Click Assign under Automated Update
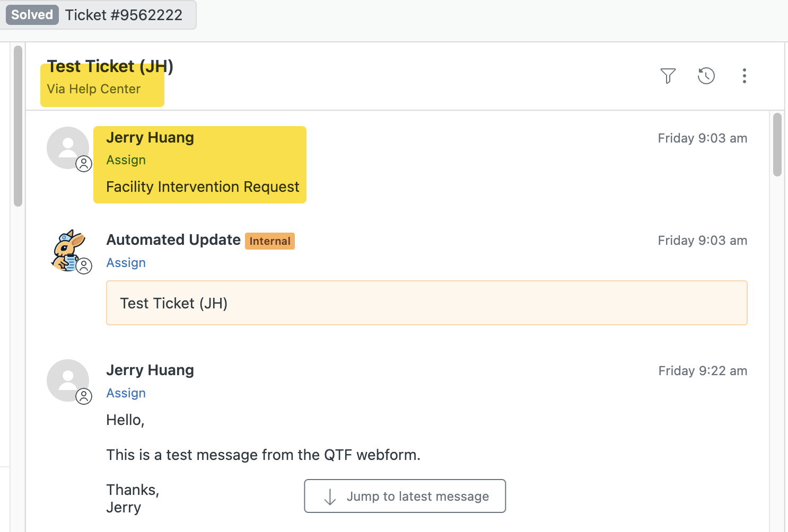The height and width of the screenshot is (532, 788). [126, 263]
